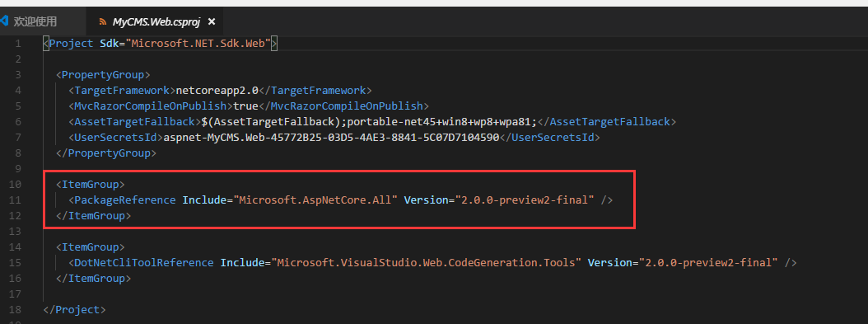Screen dimensions: 868x324
Task: Close the MyCMS.Web.csproj editor tab
Action: (x=211, y=22)
